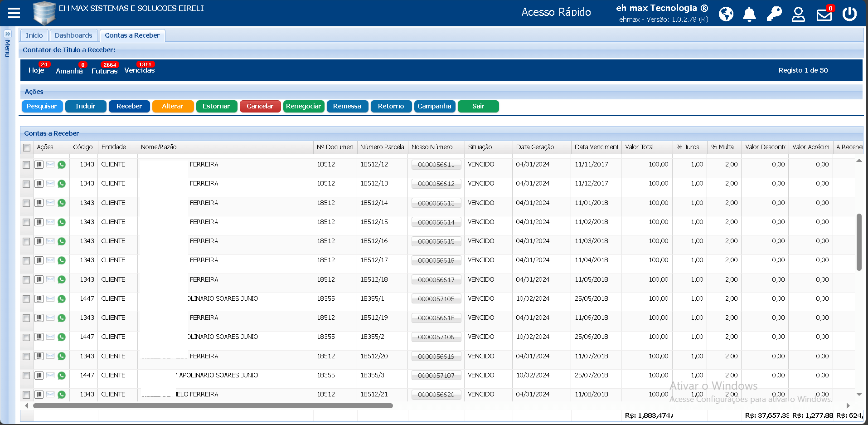Go to the Início tab
This screenshot has width=868, height=425.
coord(34,35)
